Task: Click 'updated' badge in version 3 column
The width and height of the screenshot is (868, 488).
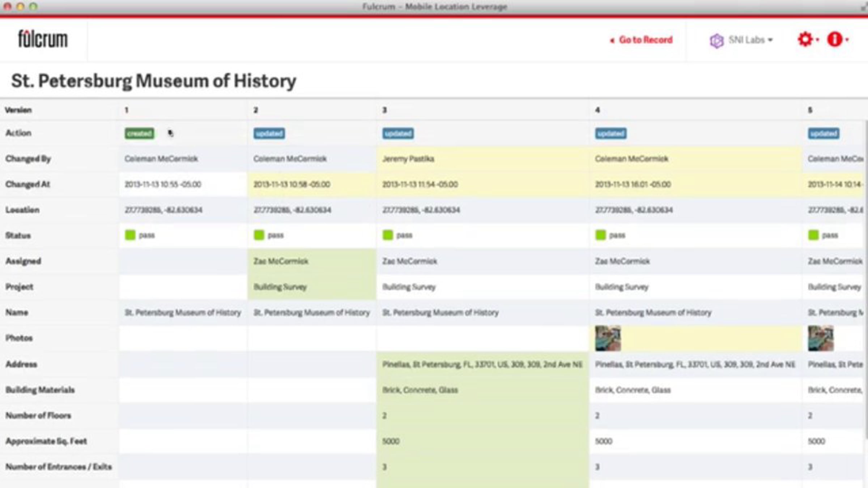Action: point(398,133)
